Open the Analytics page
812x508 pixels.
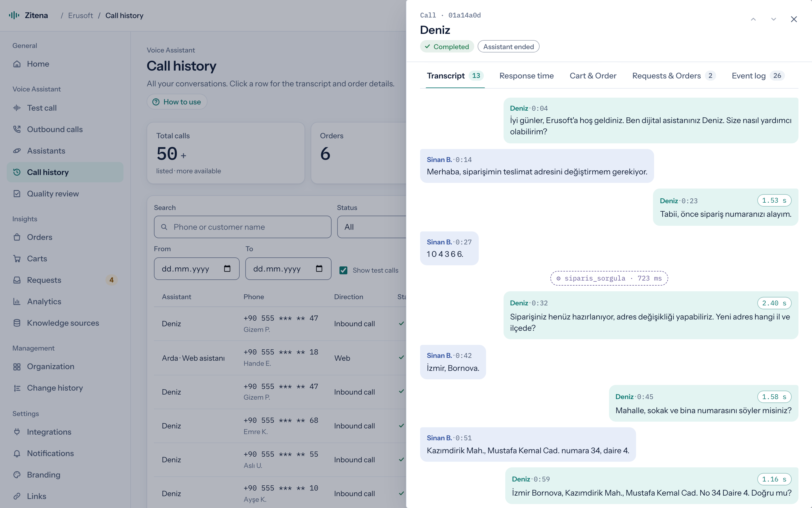pyautogui.click(x=65, y=302)
